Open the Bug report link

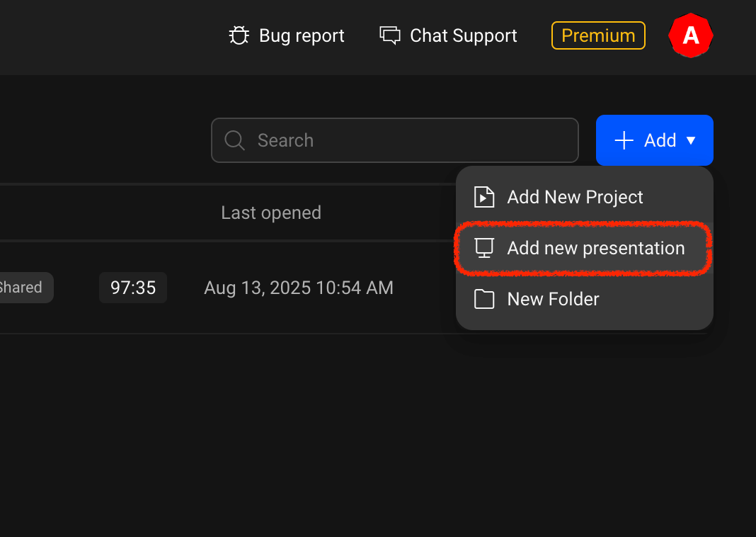click(302, 35)
